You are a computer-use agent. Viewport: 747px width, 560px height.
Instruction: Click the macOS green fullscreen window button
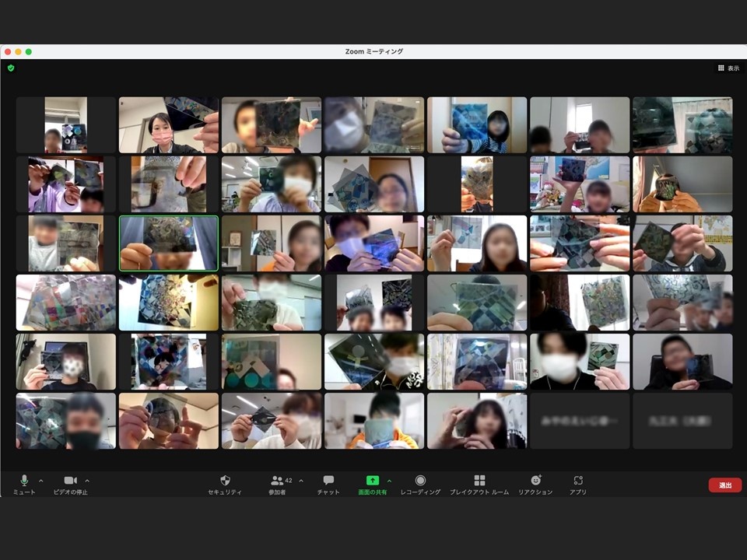29,51
